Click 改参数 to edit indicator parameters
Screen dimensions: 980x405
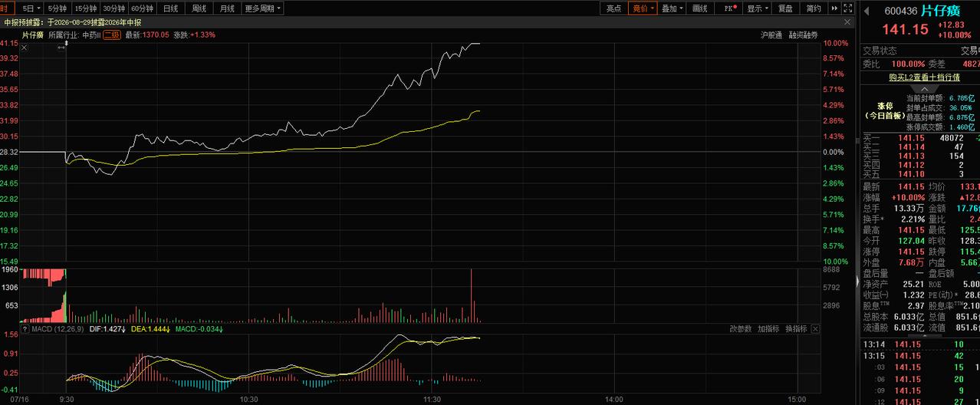click(x=740, y=328)
